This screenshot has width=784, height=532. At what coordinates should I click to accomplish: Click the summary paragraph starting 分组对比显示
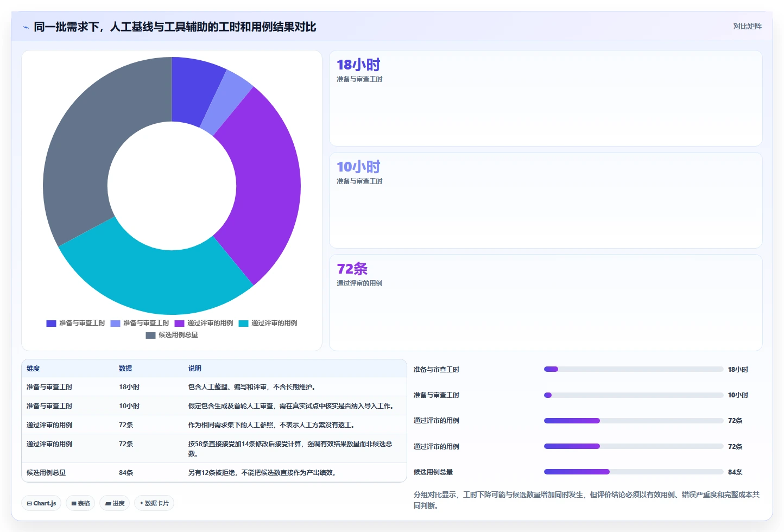[586, 500]
